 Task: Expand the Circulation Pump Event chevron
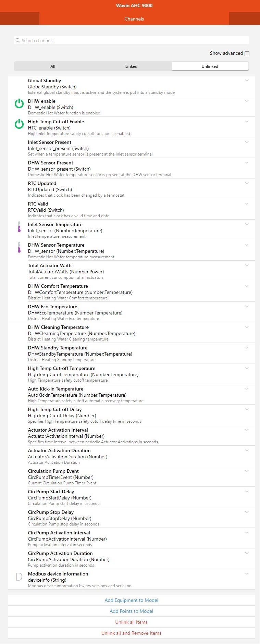(247, 471)
